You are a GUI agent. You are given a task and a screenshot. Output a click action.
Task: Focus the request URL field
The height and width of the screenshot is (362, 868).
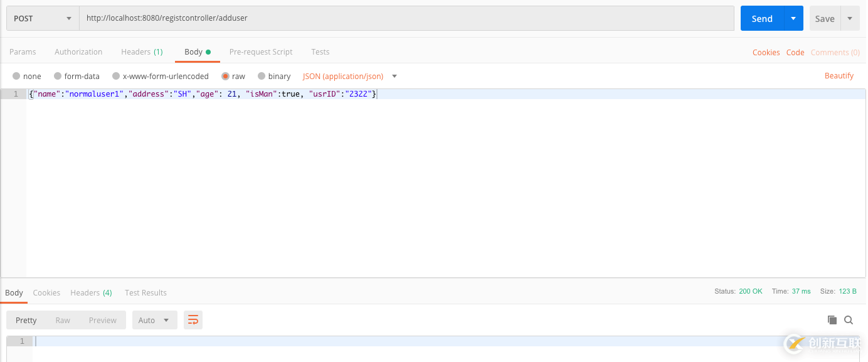click(x=406, y=18)
